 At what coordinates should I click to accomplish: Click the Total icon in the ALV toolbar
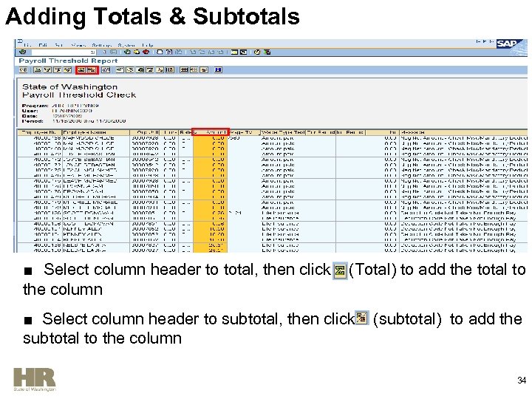point(81,70)
